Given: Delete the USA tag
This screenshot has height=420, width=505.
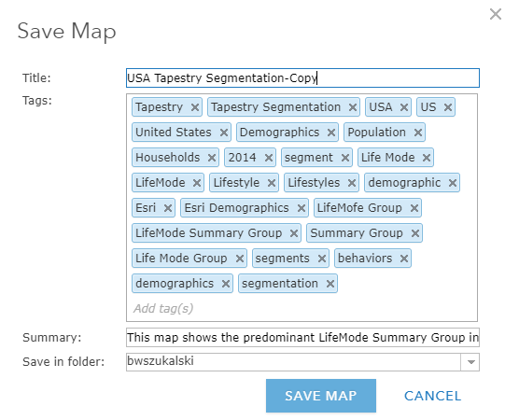Looking at the screenshot, I should pyautogui.click(x=404, y=107).
